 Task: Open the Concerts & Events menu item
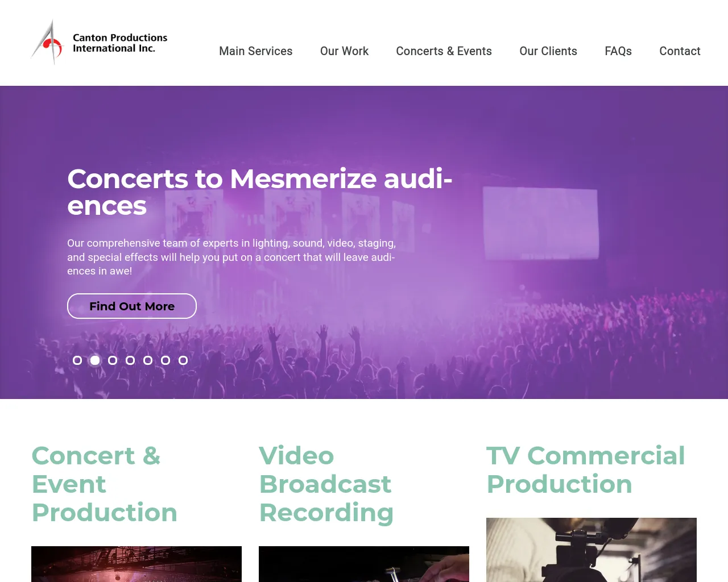coord(444,51)
